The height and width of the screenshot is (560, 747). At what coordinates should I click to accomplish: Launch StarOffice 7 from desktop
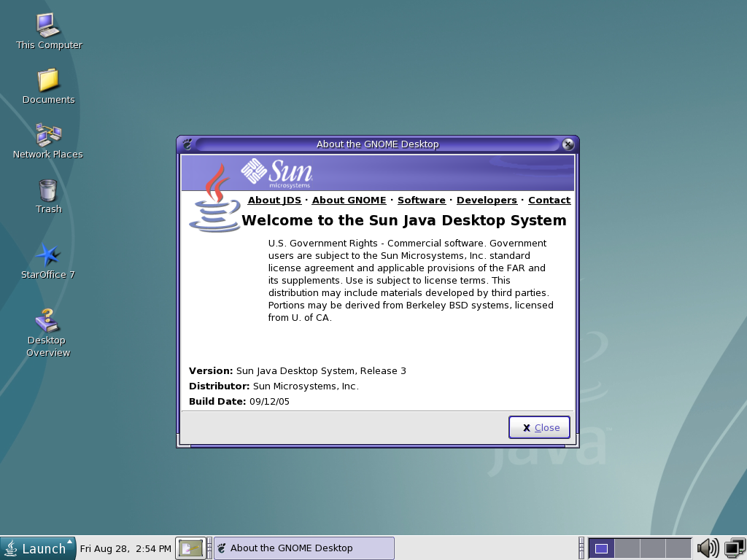click(48, 255)
